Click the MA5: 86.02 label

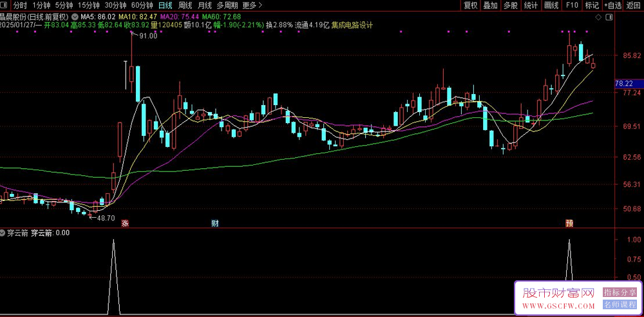(x=98, y=17)
